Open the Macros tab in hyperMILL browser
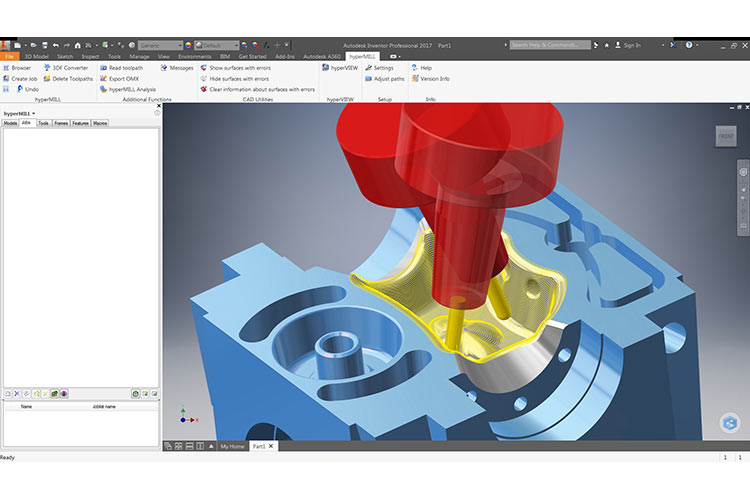The width and height of the screenshot is (750, 500). pyautogui.click(x=100, y=123)
